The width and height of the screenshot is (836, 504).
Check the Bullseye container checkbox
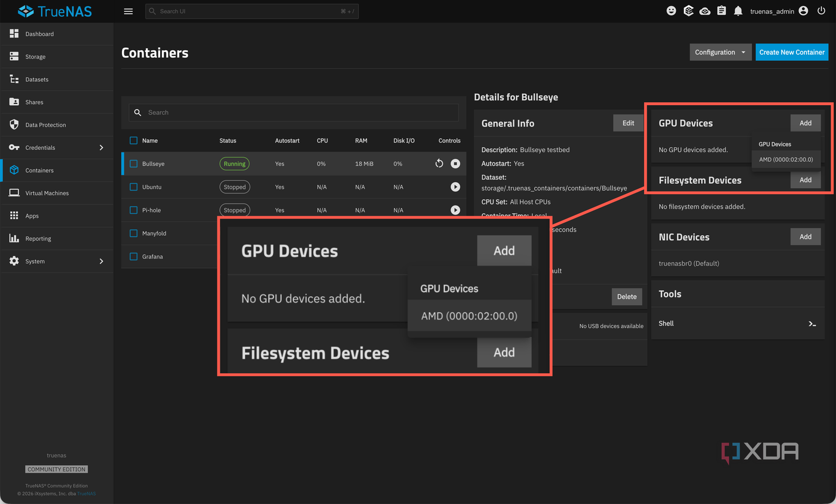(134, 164)
